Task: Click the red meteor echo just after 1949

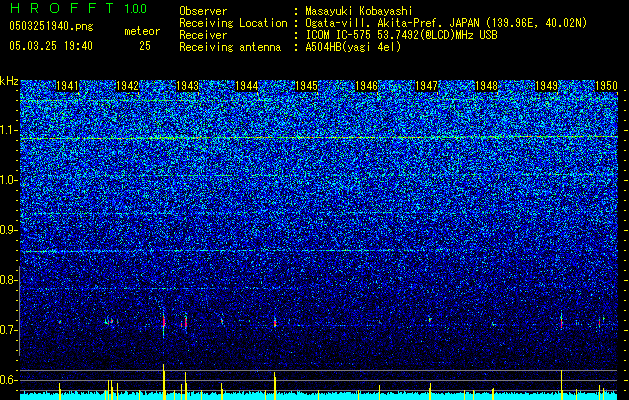Action: tap(561, 321)
